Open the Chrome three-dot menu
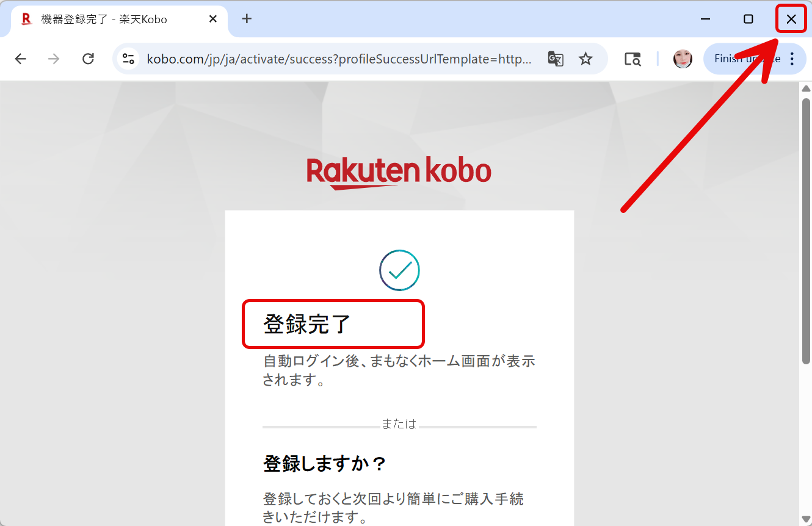The width and height of the screenshot is (812, 526). [x=791, y=59]
